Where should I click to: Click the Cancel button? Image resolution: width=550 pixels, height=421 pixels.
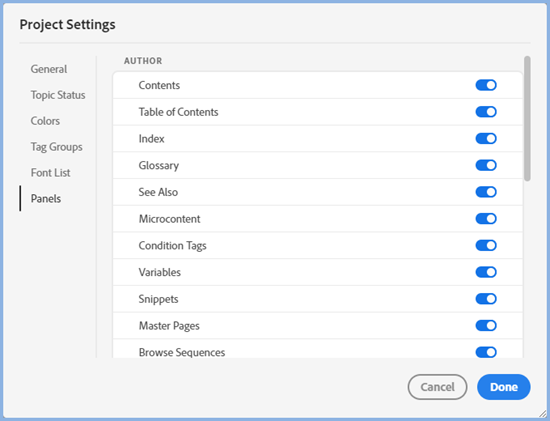pyautogui.click(x=437, y=387)
